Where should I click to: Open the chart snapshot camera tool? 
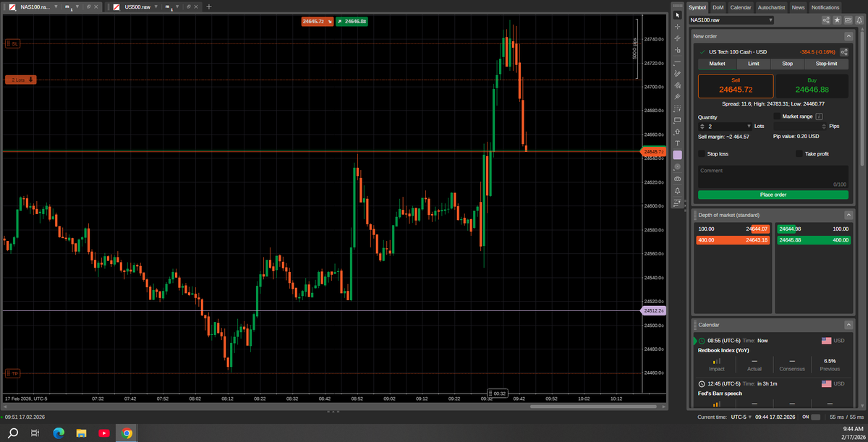677,178
